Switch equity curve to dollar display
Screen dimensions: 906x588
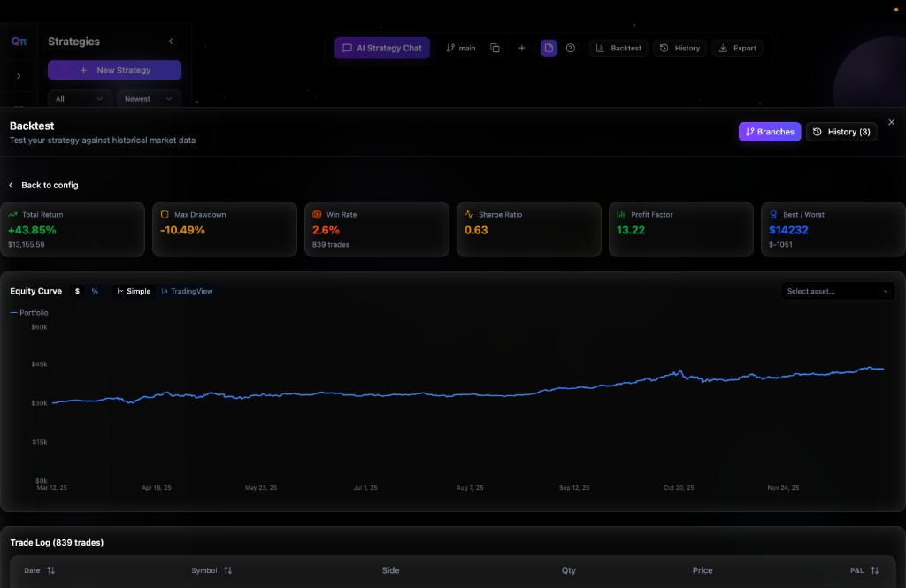pos(77,291)
